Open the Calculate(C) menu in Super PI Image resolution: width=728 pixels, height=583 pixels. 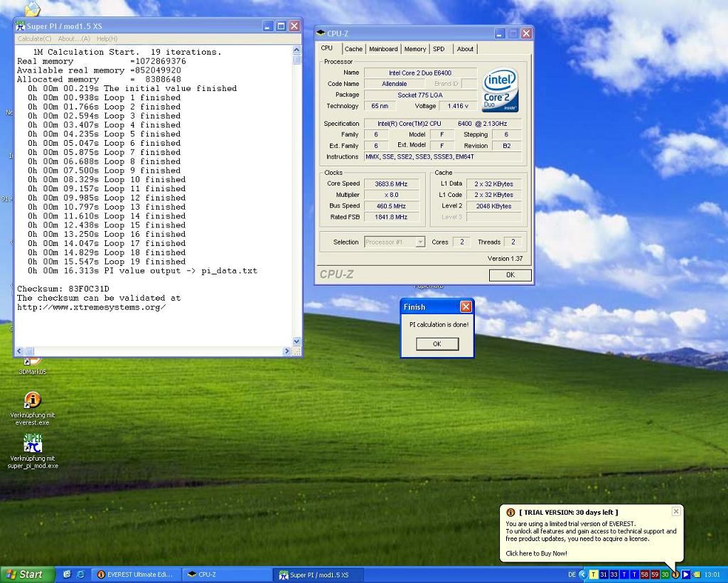point(34,39)
